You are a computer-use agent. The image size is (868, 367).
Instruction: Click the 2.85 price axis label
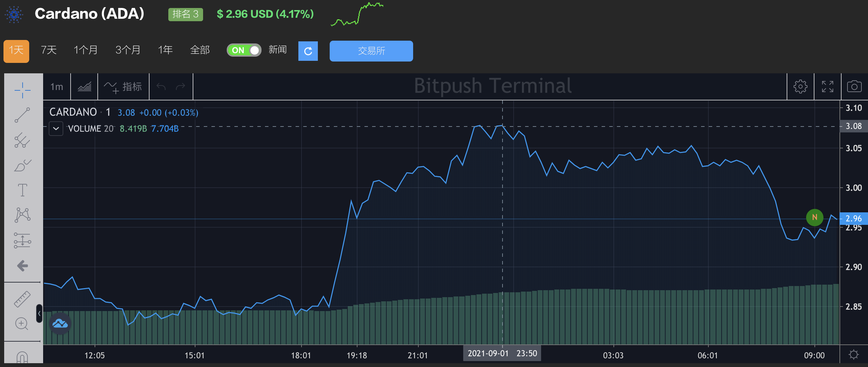click(854, 307)
